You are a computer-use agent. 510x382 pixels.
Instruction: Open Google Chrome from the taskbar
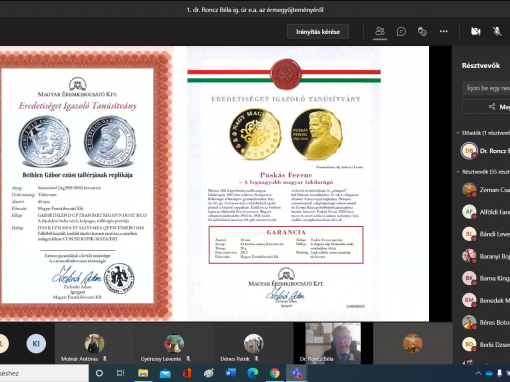[275, 373]
